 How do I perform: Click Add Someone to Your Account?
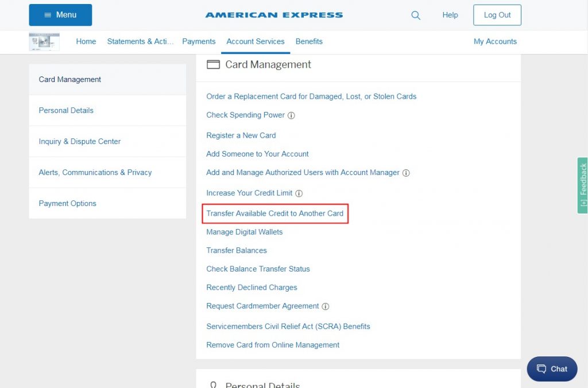click(x=257, y=154)
